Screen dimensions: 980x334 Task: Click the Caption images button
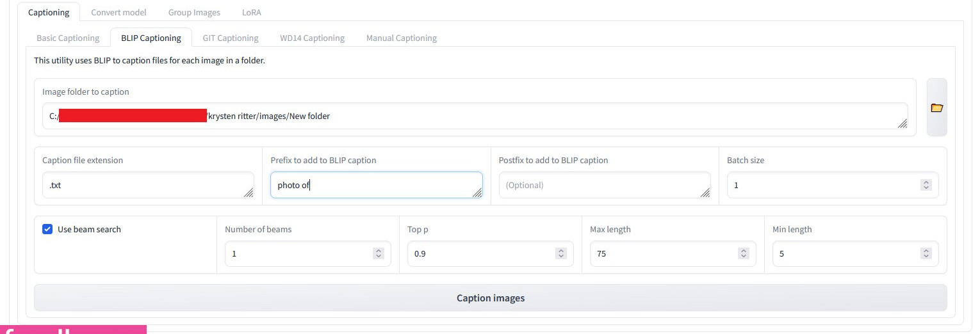click(490, 298)
